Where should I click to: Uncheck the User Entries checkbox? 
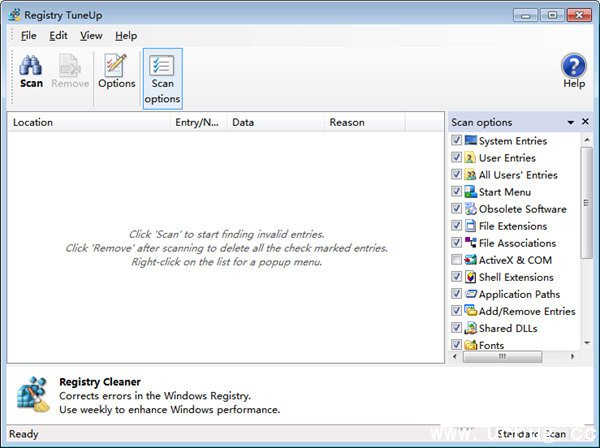pos(456,157)
